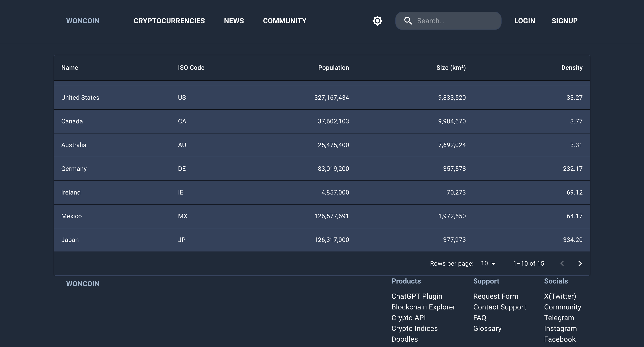This screenshot has width=644, height=347.
Task: Toggle the light/dark theme sun icon
Action: tap(377, 21)
